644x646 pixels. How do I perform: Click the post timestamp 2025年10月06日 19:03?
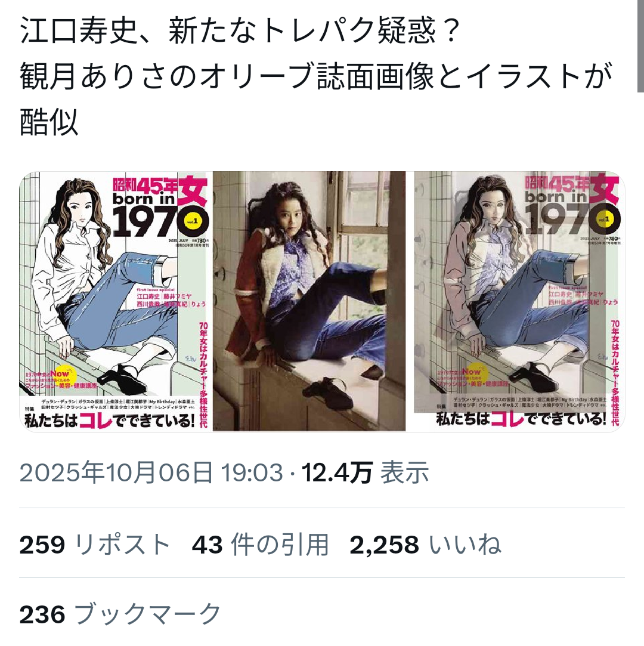151,472
